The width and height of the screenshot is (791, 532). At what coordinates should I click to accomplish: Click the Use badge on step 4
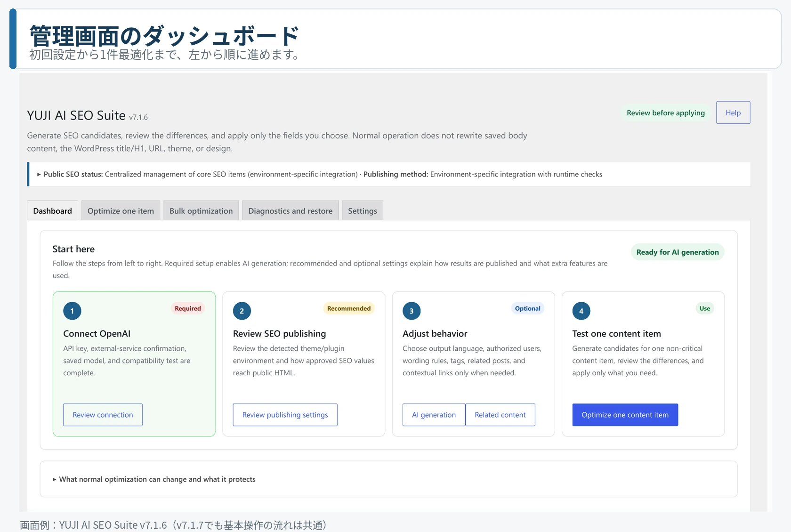(704, 308)
